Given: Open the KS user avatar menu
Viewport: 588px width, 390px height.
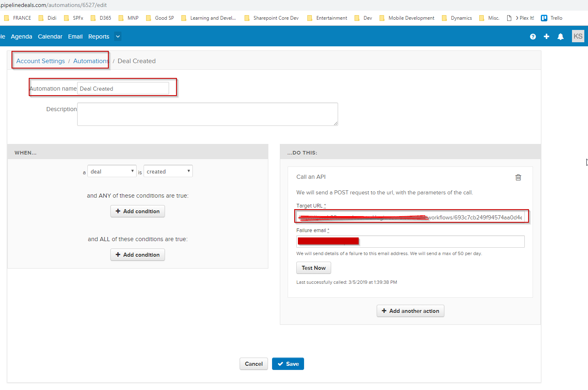Looking at the screenshot, I should [x=578, y=36].
